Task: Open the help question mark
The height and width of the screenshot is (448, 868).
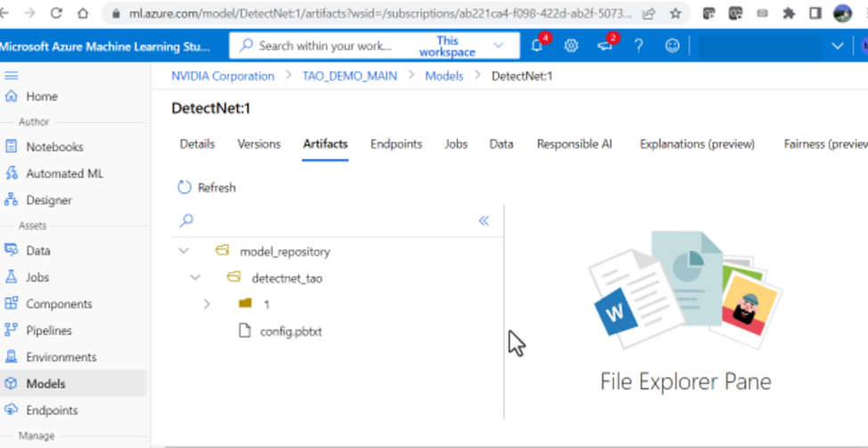Action: point(638,45)
